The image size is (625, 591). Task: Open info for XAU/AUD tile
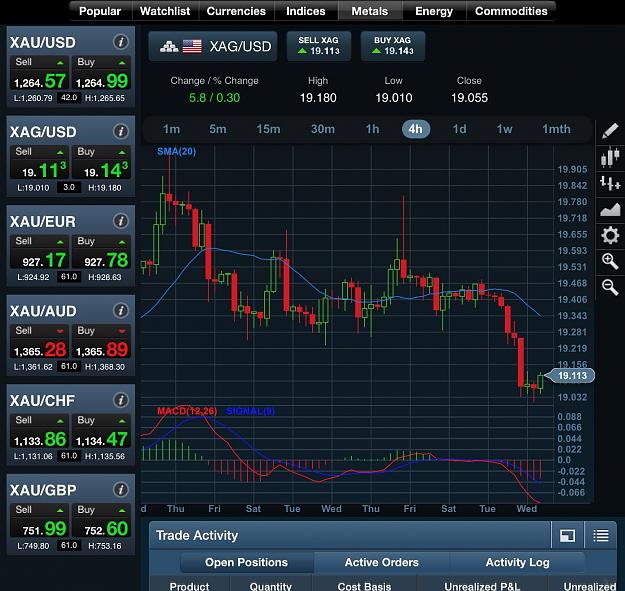120,310
